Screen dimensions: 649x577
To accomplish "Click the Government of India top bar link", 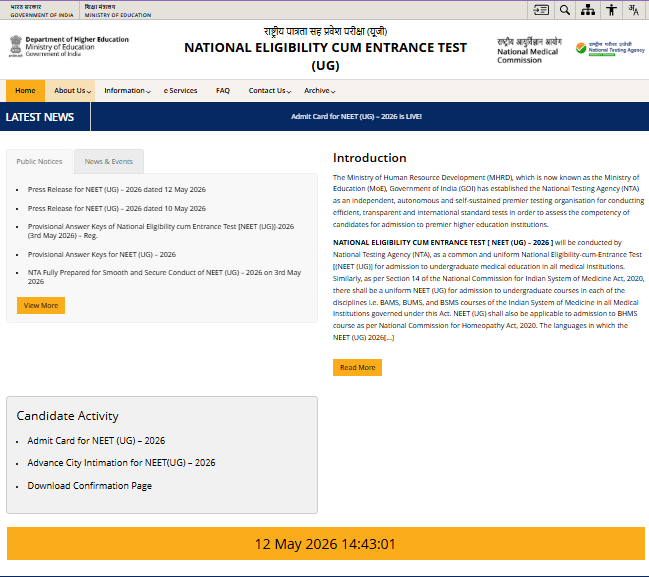I will 42,11.
